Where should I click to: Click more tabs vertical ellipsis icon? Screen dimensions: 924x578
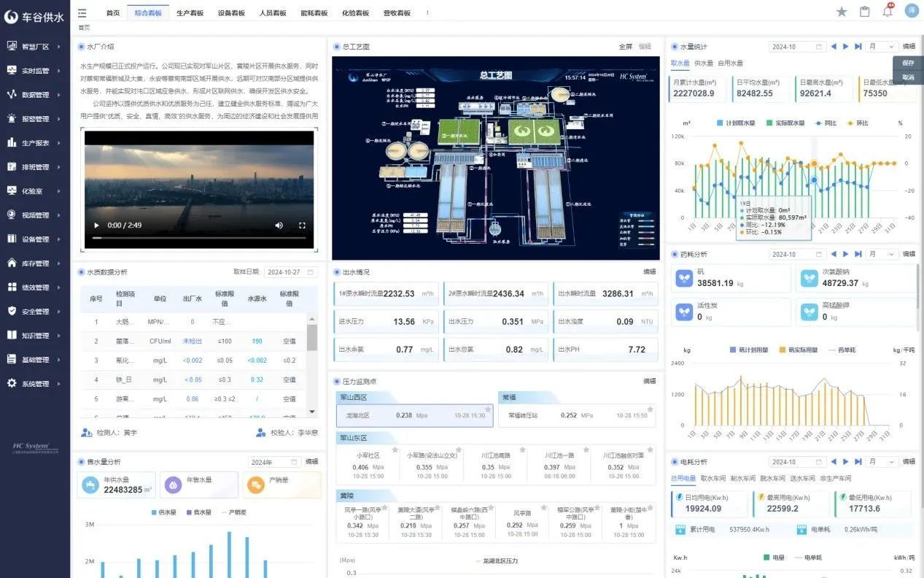[427, 13]
